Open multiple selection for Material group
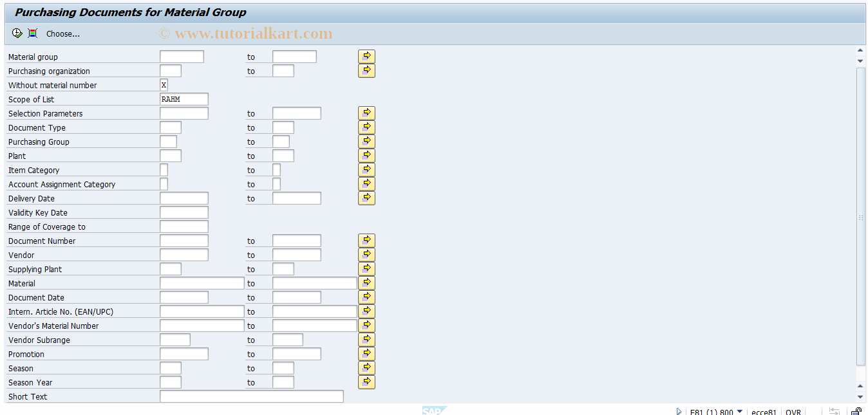The image size is (868, 415). click(x=366, y=56)
